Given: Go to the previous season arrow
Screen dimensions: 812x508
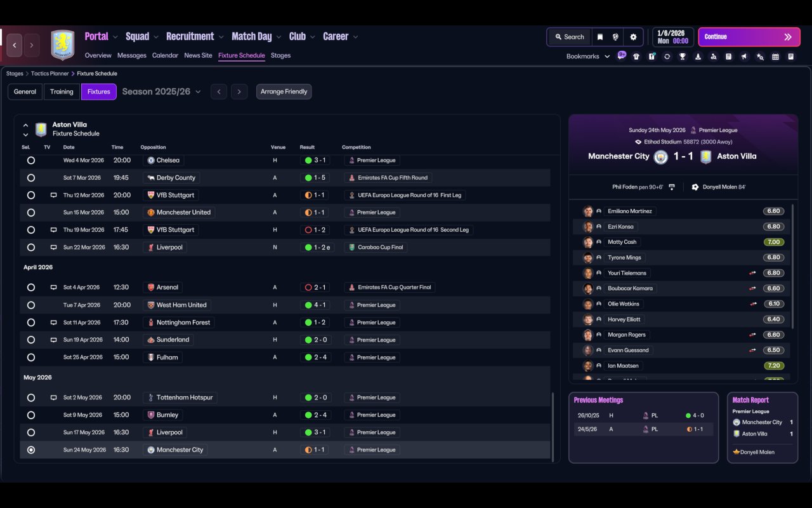Looking at the screenshot, I should coord(219,91).
